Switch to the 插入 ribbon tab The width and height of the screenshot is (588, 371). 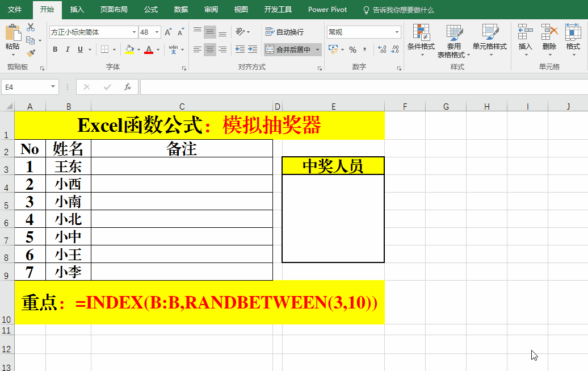(77, 10)
